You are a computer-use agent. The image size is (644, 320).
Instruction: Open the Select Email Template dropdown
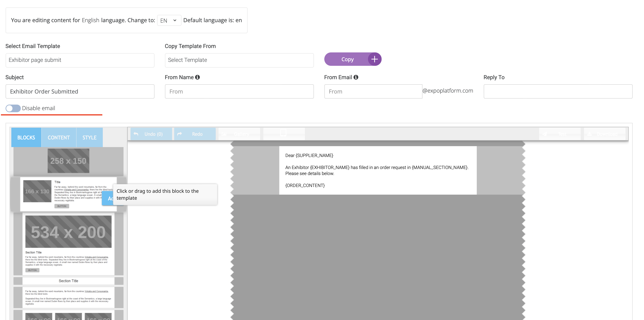coord(80,60)
